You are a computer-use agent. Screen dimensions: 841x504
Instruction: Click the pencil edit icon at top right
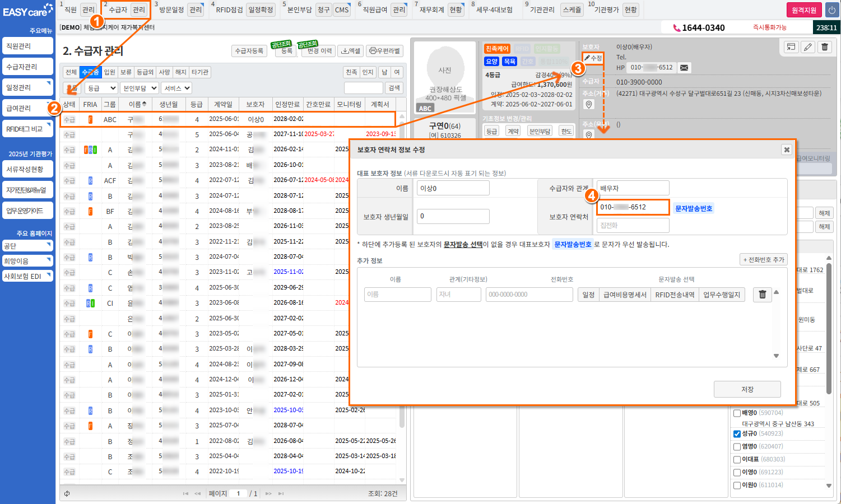807,47
